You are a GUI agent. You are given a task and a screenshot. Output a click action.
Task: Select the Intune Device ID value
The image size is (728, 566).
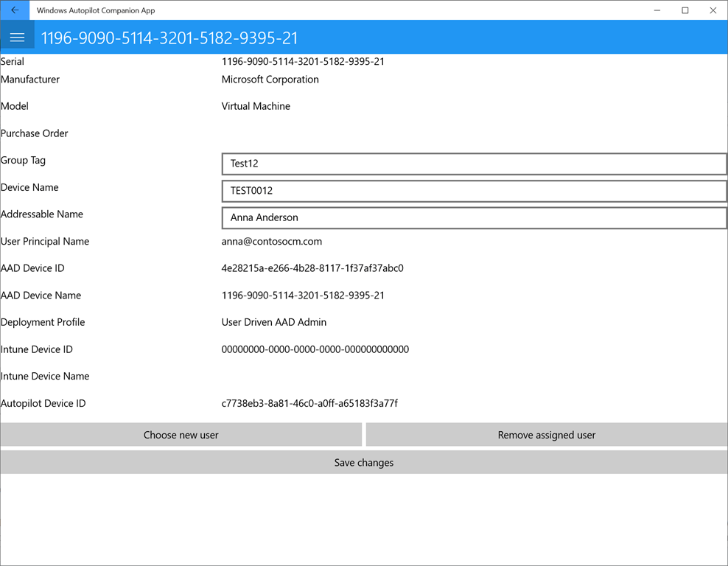click(315, 349)
